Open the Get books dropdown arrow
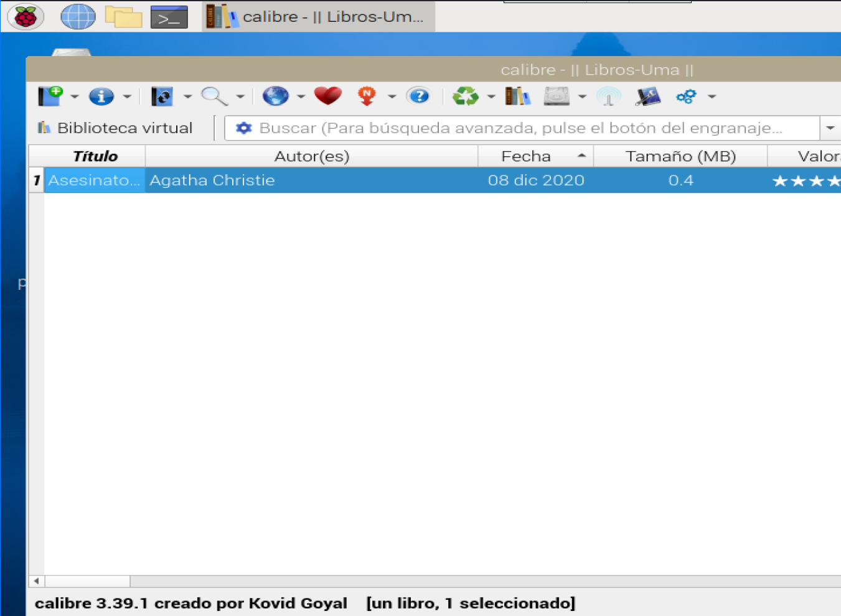The height and width of the screenshot is (616, 841). click(301, 96)
